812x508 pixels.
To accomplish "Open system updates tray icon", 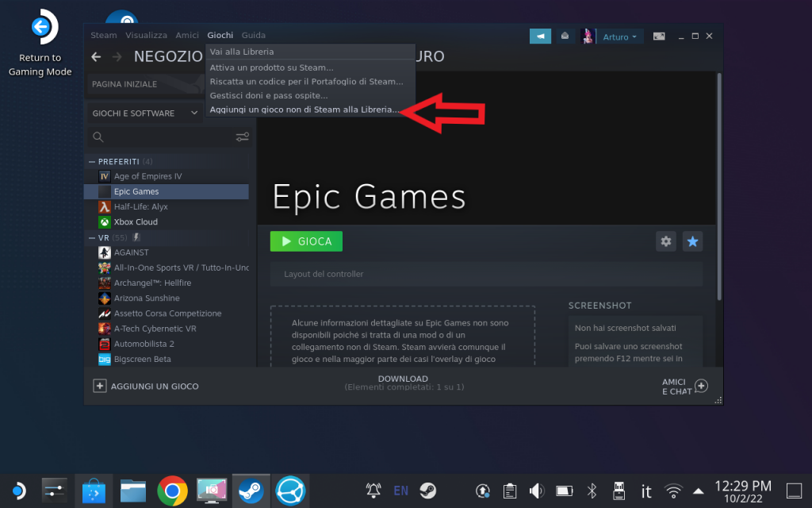I will pyautogui.click(x=483, y=491).
